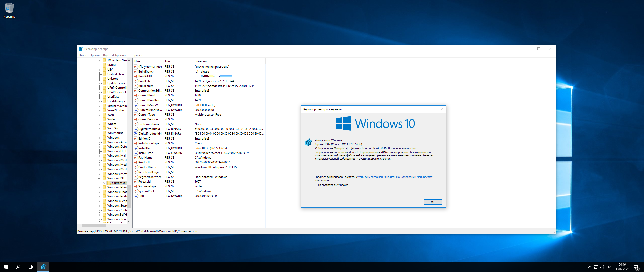Click the tree scroll-right arrow
Screen dimensions: 644x272
[x=124, y=225]
